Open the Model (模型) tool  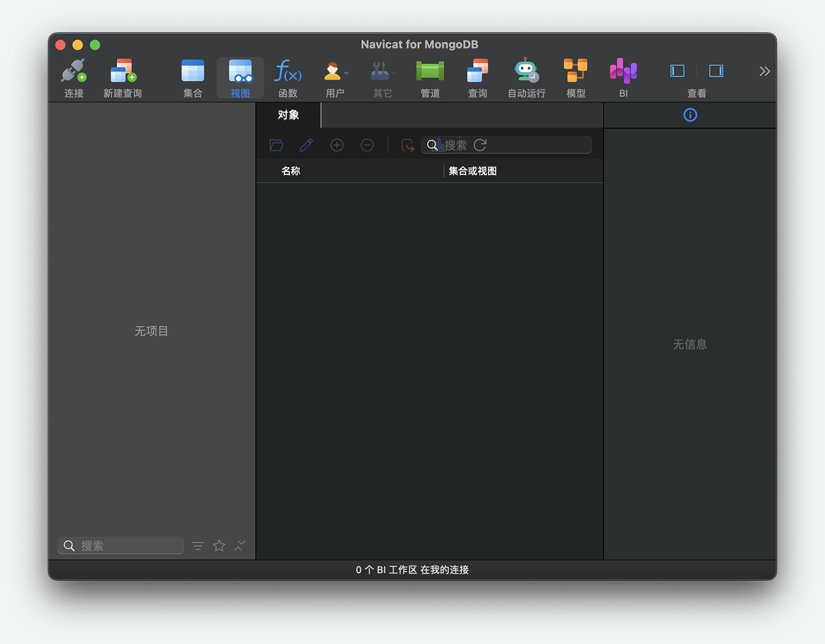[575, 71]
